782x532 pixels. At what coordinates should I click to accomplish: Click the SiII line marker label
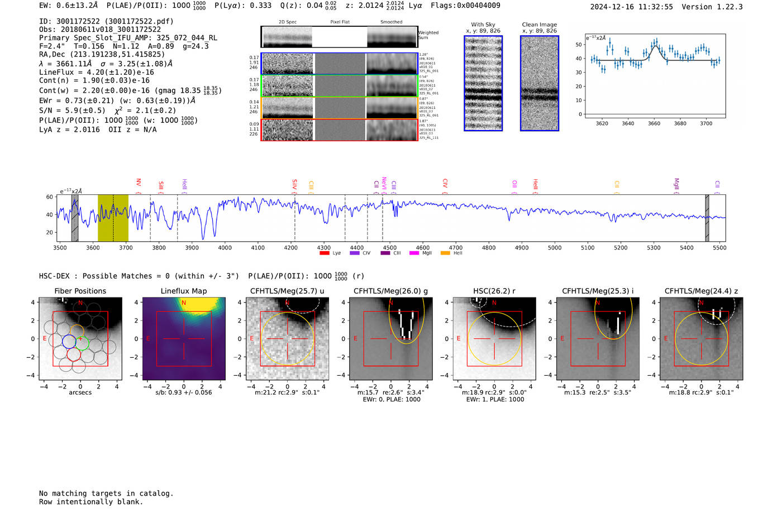click(161, 185)
